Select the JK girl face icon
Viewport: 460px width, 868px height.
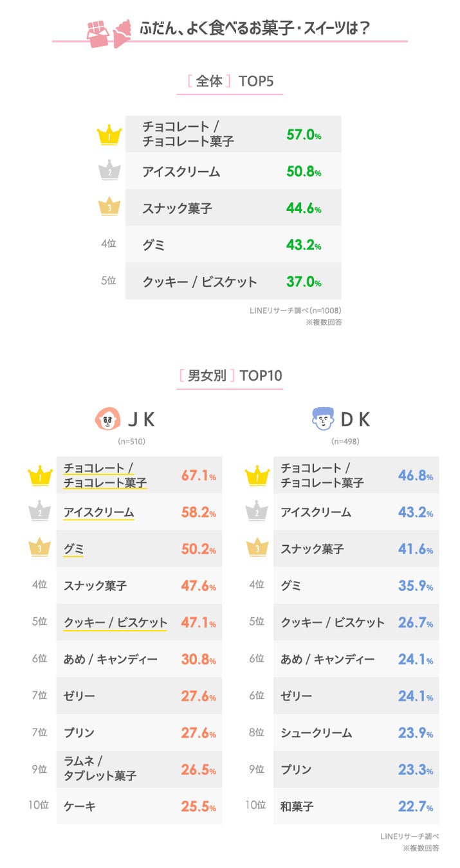click(107, 420)
